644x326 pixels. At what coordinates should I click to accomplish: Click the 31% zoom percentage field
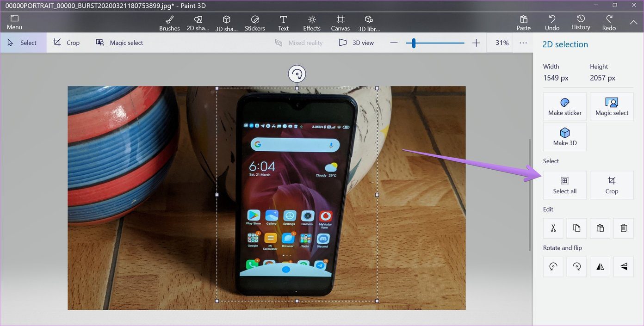tap(502, 43)
